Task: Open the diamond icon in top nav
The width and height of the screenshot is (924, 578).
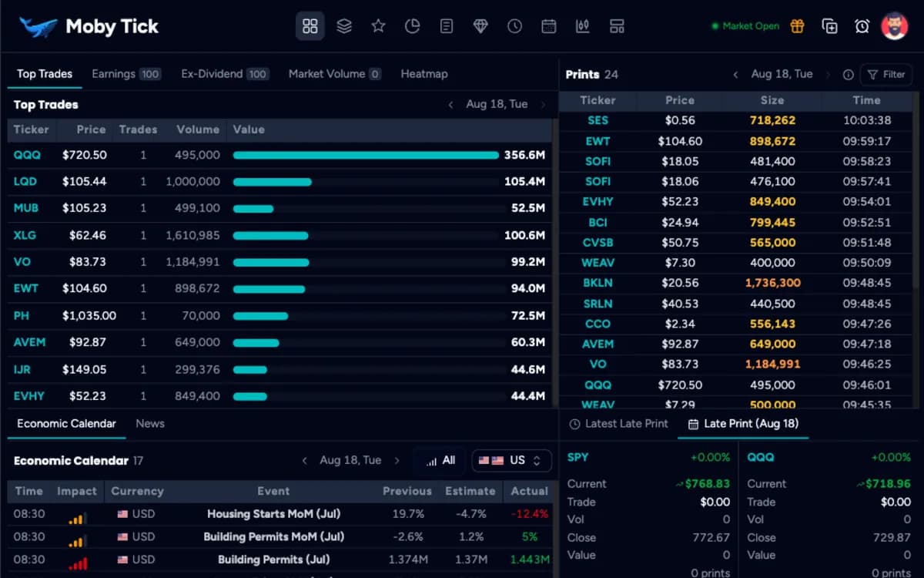Action: pyautogui.click(x=480, y=26)
